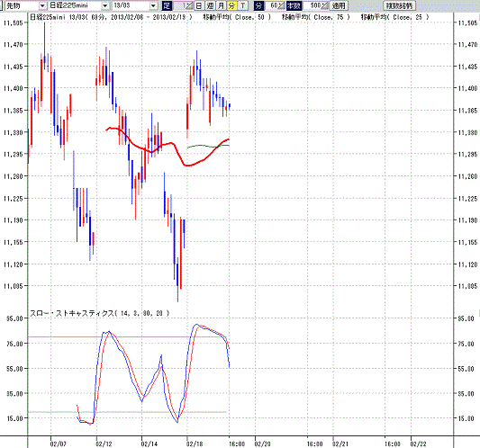Click the 本数 bar-count label icon

tap(294, 5)
